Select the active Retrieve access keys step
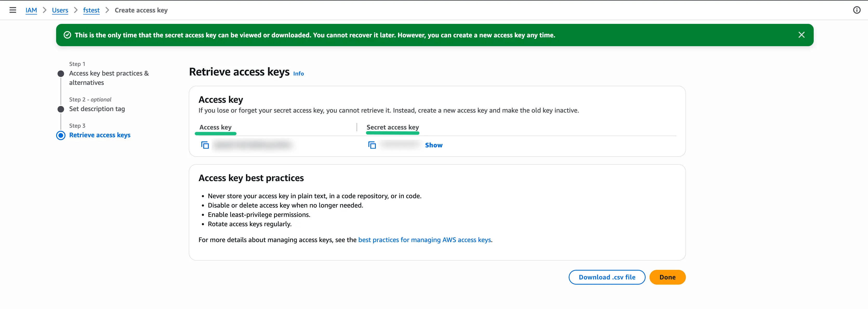This screenshot has height=309, width=868. (100, 135)
